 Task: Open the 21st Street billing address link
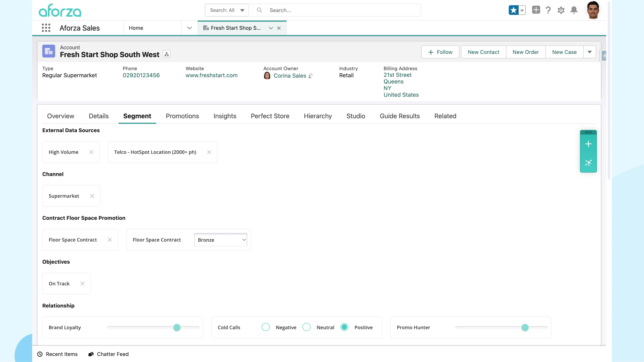pos(398,75)
